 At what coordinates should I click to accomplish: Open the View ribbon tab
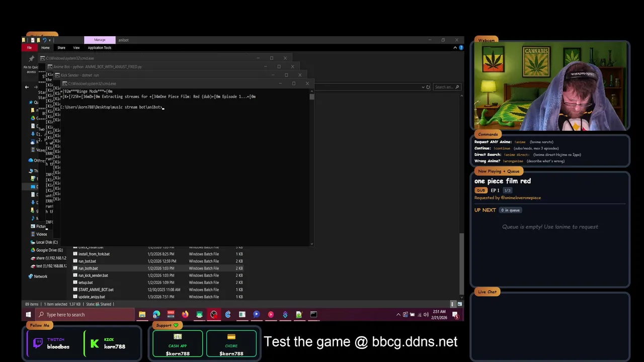[x=76, y=48]
